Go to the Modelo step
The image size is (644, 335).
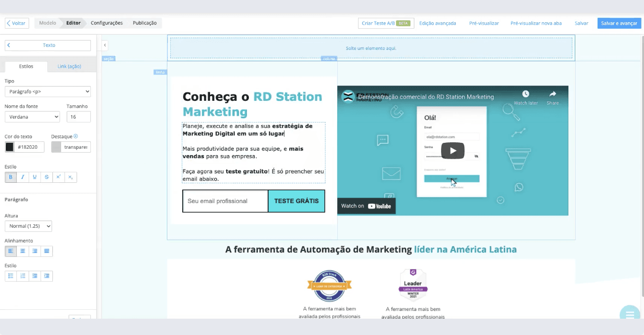(x=47, y=23)
